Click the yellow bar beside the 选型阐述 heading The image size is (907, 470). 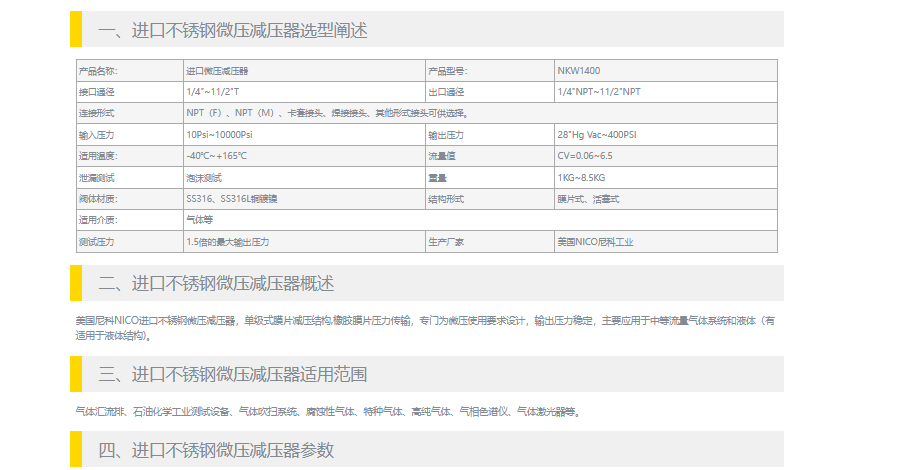75,30
